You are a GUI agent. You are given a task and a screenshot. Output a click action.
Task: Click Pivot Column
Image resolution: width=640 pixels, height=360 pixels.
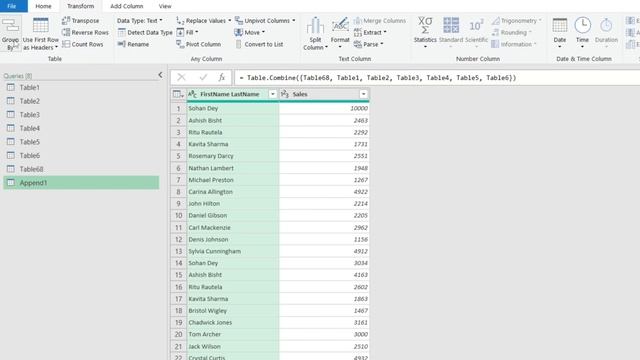(199, 44)
